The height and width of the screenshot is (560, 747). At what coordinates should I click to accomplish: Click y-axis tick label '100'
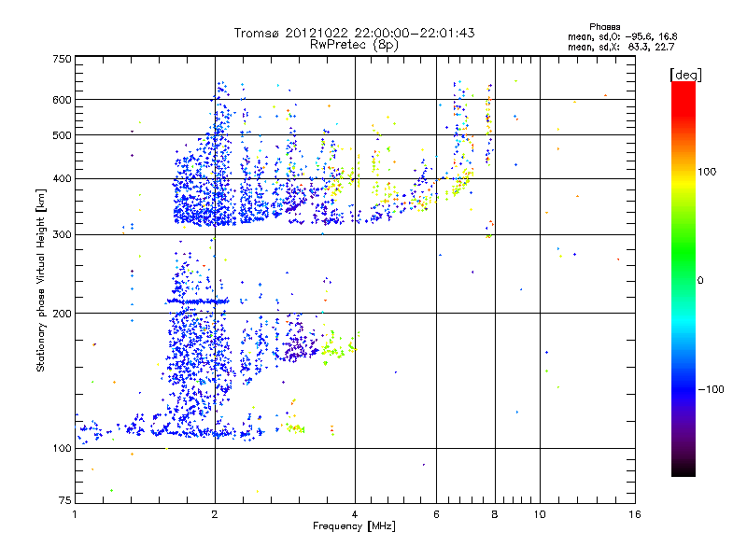pos(62,449)
